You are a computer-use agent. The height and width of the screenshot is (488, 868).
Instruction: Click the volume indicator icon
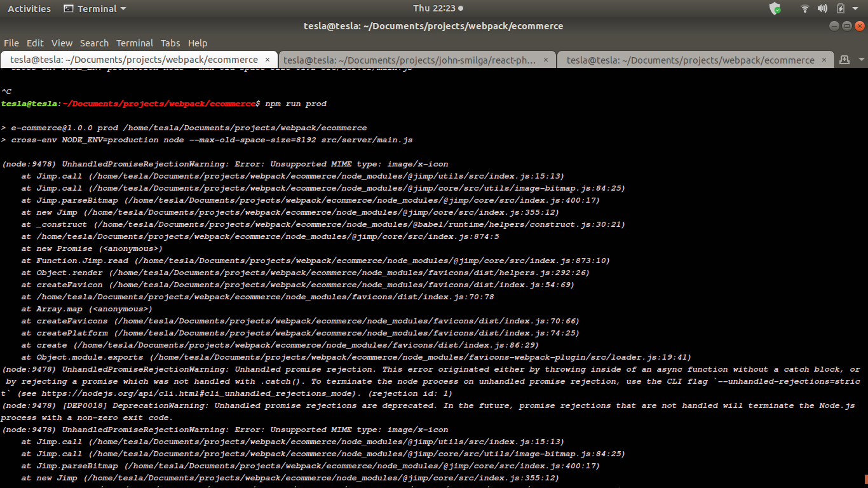[x=822, y=8]
